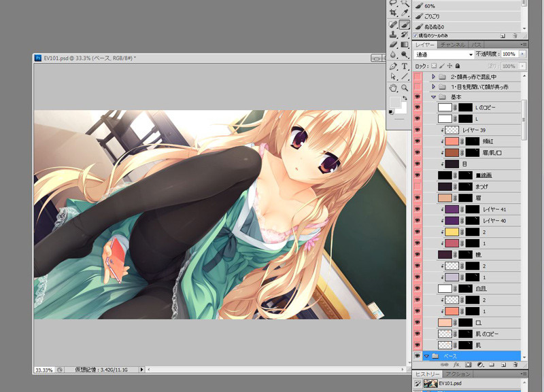
Task: Click link layers icon in Layers panel
Action: (444, 365)
